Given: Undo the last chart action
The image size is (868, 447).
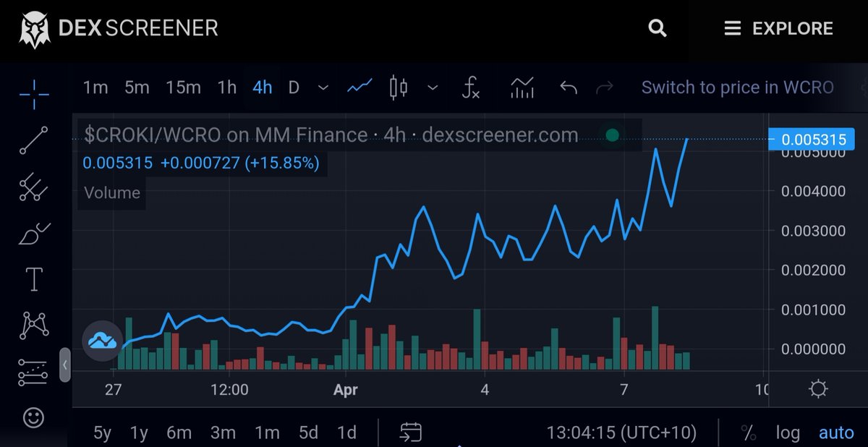Looking at the screenshot, I should (569, 88).
